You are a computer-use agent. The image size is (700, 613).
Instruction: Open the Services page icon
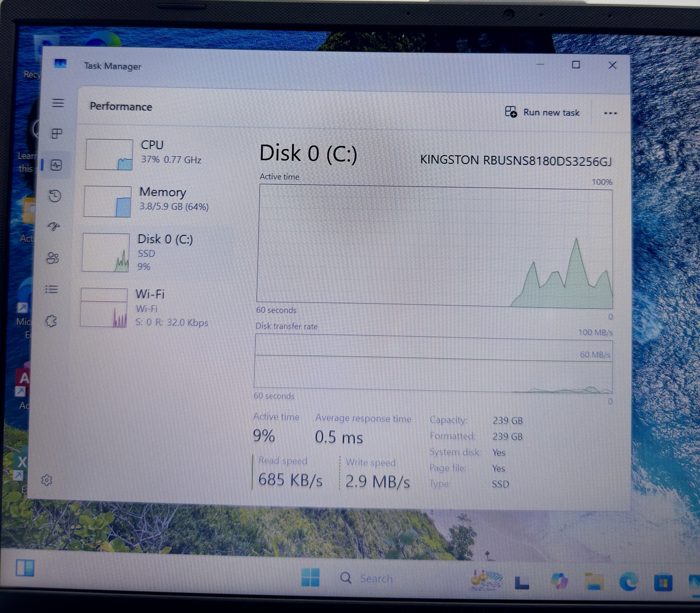[x=51, y=321]
